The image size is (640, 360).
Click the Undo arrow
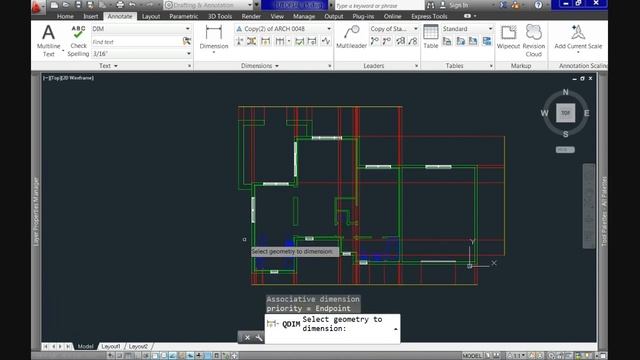point(132,5)
